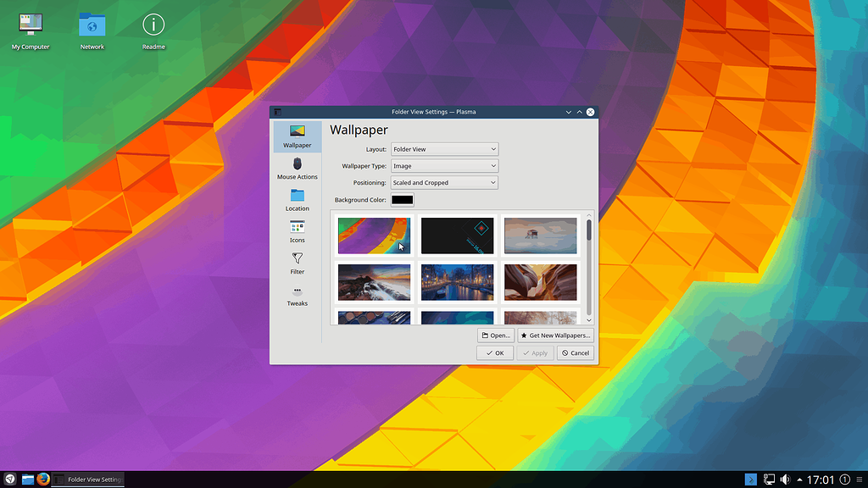Click the volume icon in system tray
The image size is (868, 488).
tap(786, 480)
